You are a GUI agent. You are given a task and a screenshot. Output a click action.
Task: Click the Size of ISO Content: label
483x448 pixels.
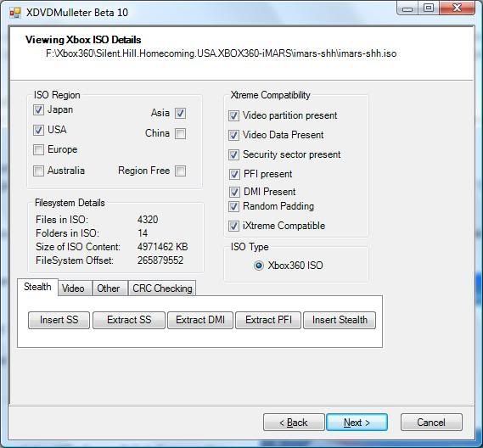tap(78, 247)
